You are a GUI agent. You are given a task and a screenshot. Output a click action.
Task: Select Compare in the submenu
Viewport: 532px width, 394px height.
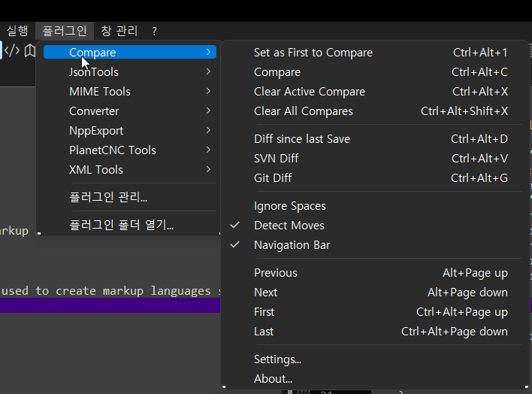click(374, 72)
